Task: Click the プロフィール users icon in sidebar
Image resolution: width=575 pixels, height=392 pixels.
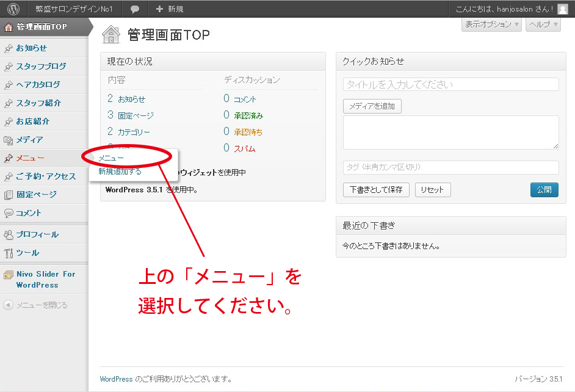Action: click(x=9, y=234)
